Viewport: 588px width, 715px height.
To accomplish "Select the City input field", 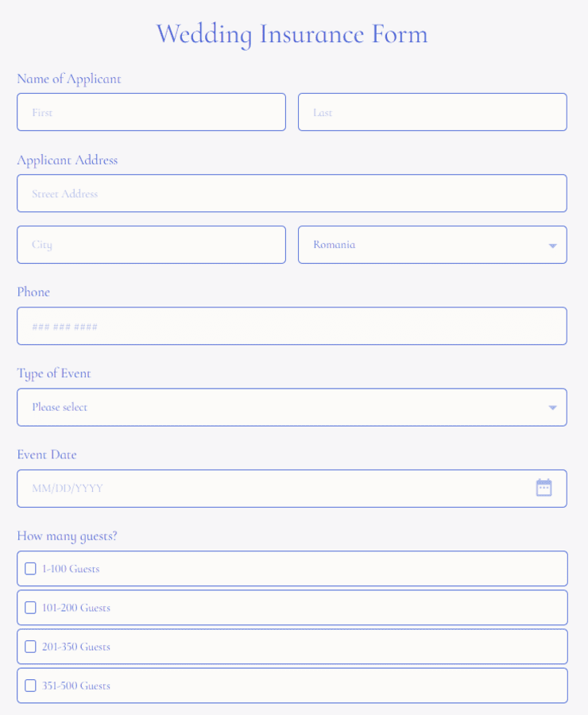I will 151,245.
